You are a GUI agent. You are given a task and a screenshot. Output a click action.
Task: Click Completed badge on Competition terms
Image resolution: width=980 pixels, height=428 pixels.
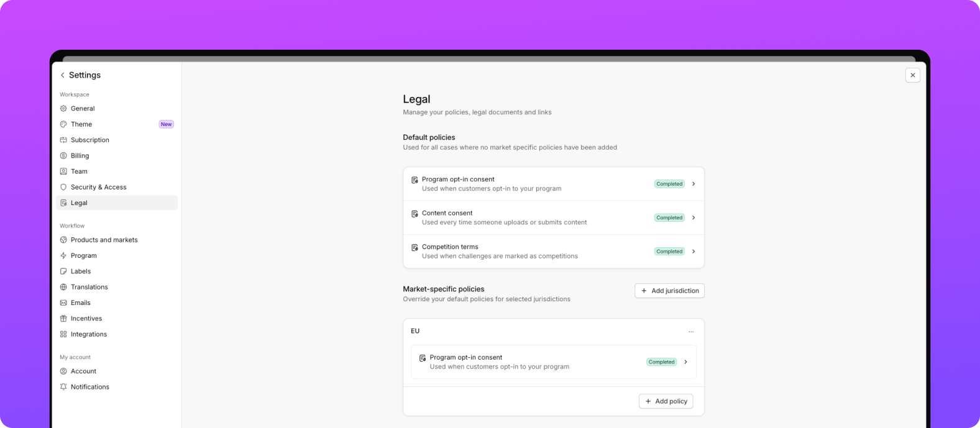pyautogui.click(x=669, y=252)
